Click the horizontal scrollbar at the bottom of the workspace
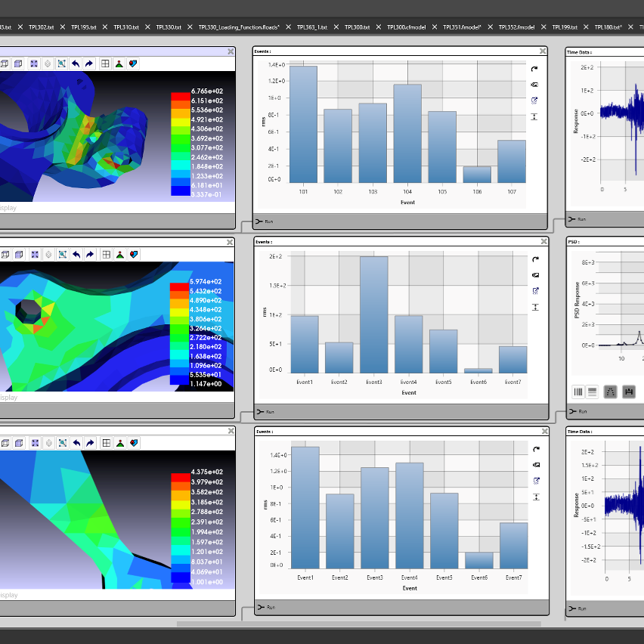644x644 pixels. tap(358, 624)
